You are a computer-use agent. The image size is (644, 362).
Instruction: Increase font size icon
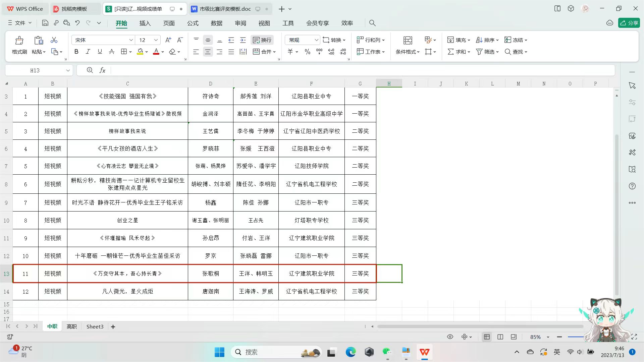click(168, 40)
